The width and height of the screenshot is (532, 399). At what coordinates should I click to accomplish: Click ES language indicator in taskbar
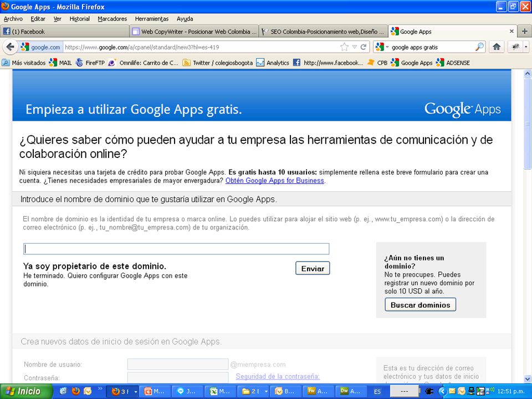point(377,392)
